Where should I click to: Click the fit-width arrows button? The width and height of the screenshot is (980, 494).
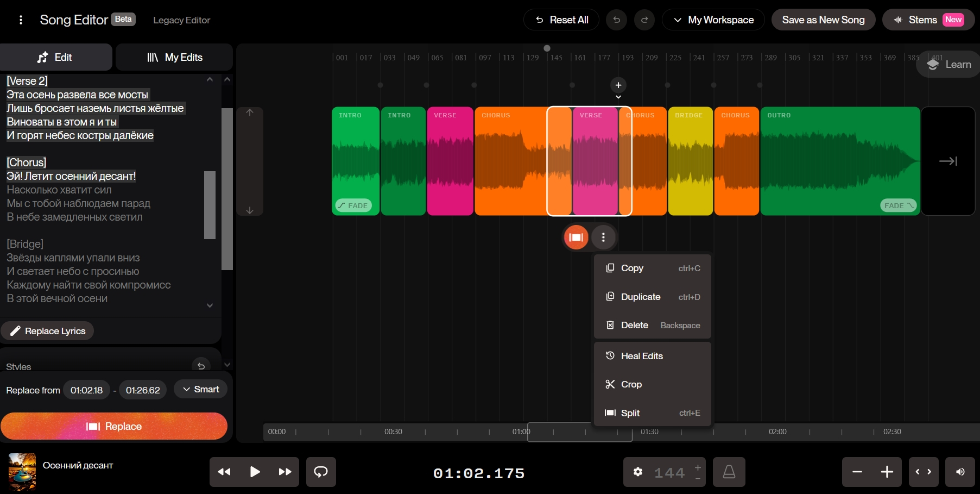pos(924,472)
